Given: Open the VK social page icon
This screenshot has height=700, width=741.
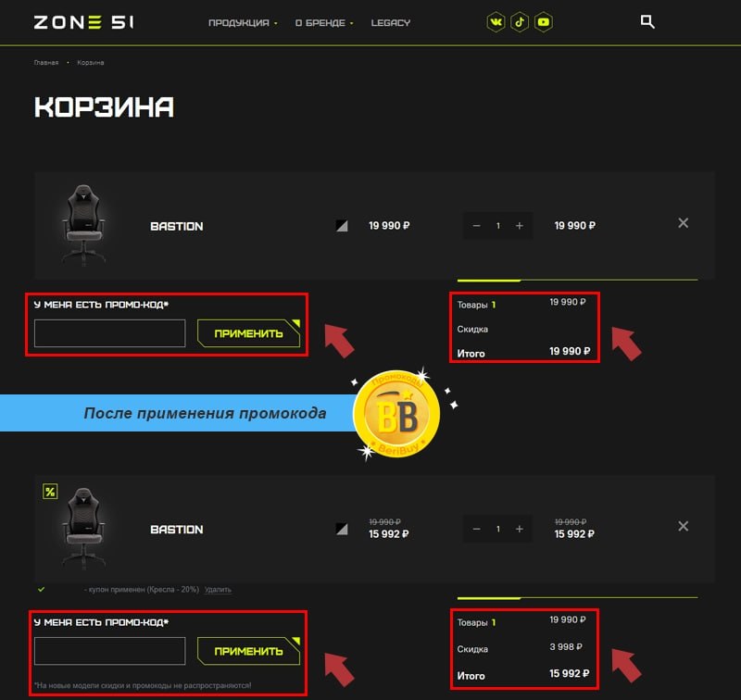Looking at the screenshot, I should pyautogui.click(x=496, y=22).
